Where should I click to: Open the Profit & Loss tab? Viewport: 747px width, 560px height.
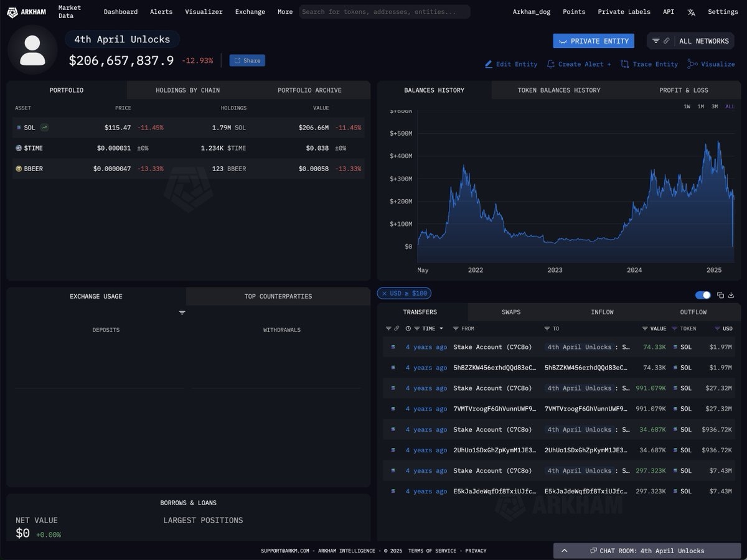[x=684, y=90]
